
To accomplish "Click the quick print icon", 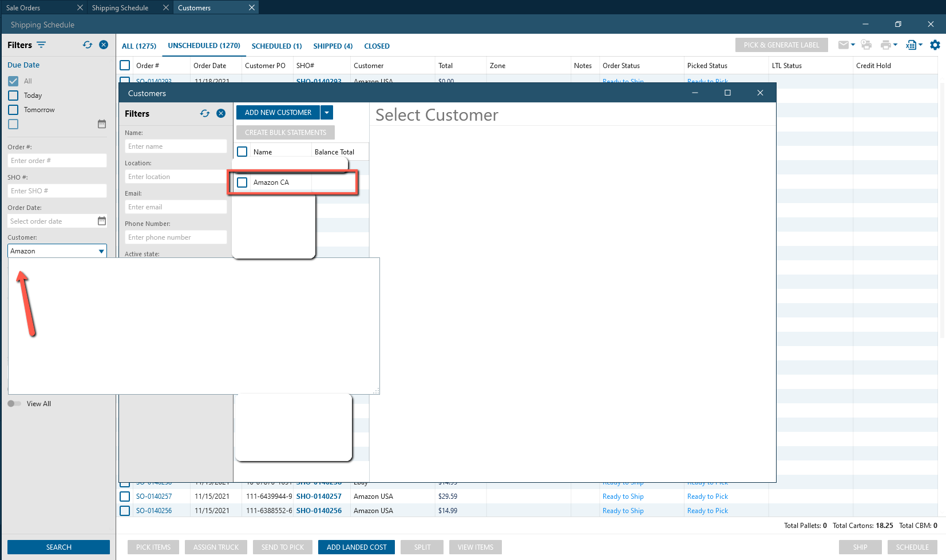I will (x=866, y=45).
